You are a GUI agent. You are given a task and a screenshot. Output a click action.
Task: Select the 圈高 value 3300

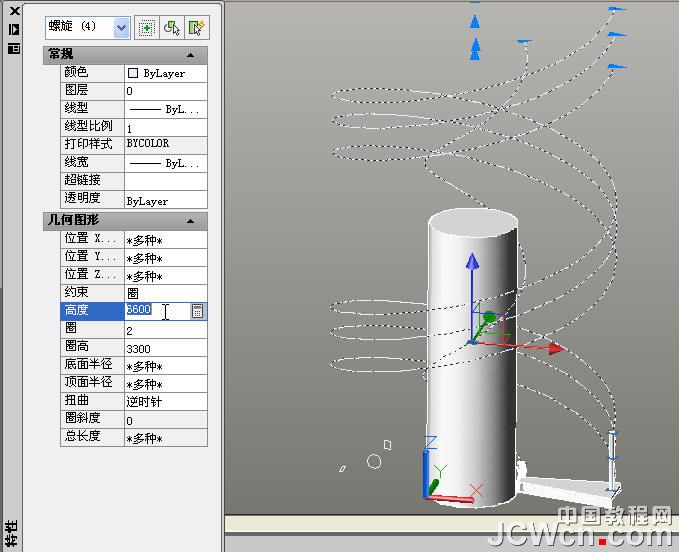[166, 348]
